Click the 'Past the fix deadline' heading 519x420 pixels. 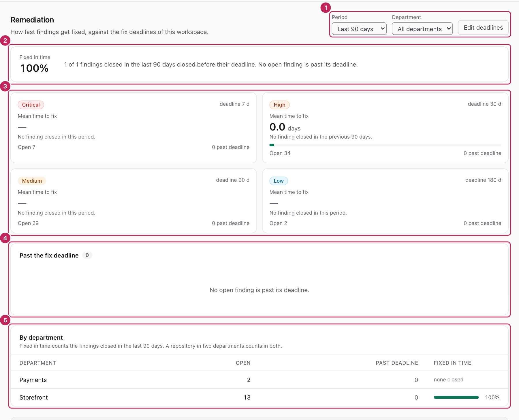point(49,256)
